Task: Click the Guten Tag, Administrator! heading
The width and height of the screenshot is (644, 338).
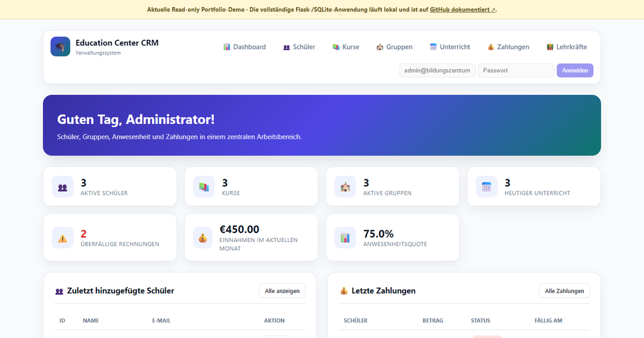Action: pos(136,120)
